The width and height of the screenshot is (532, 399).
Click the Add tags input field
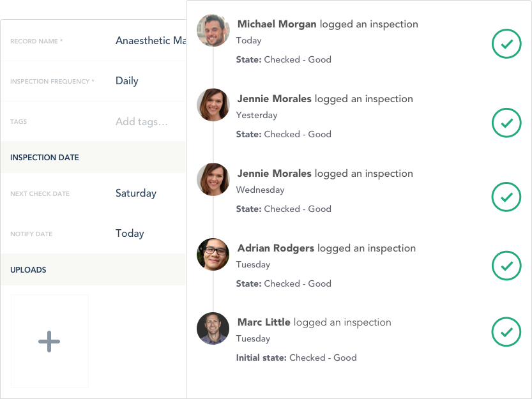pyautogui.click(x=142, y=121)
